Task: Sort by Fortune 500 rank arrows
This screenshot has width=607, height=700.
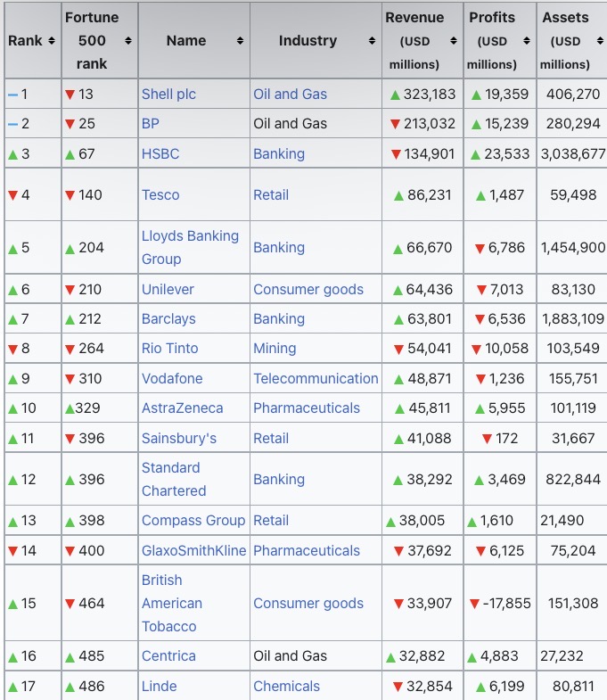Action: coord(128,41)
